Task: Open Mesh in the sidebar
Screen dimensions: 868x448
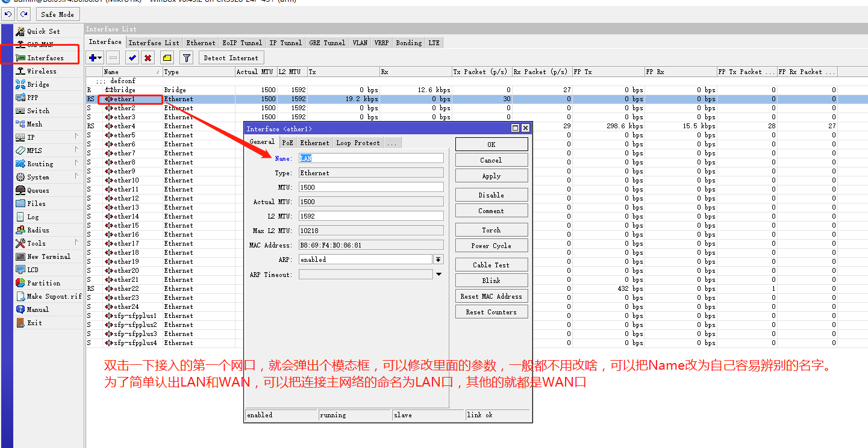Action: 34,124
